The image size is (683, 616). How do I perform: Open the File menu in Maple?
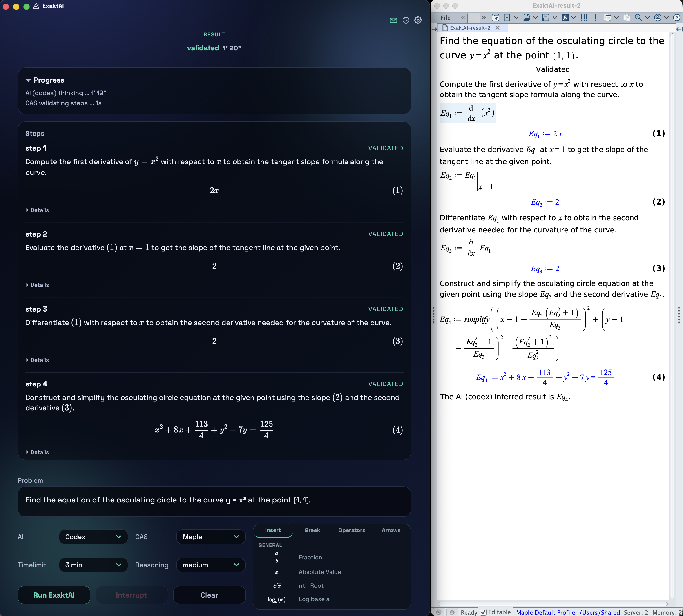445,18
